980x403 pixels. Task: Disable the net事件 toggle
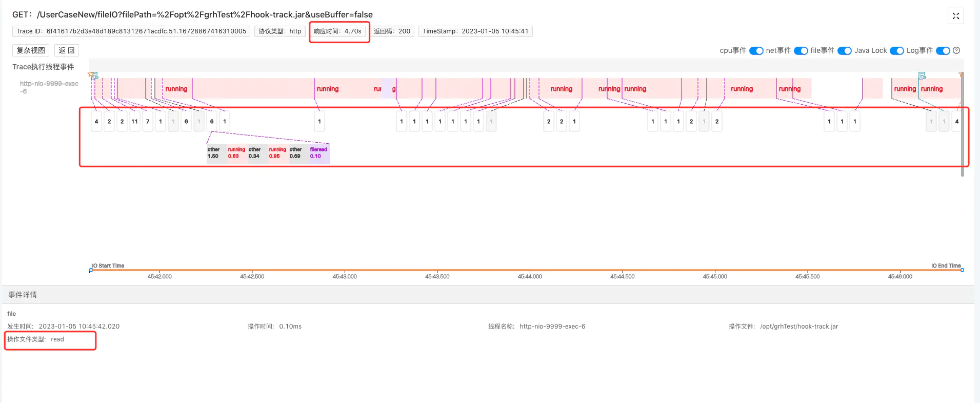pyautogui.click(x=801, y=51)
